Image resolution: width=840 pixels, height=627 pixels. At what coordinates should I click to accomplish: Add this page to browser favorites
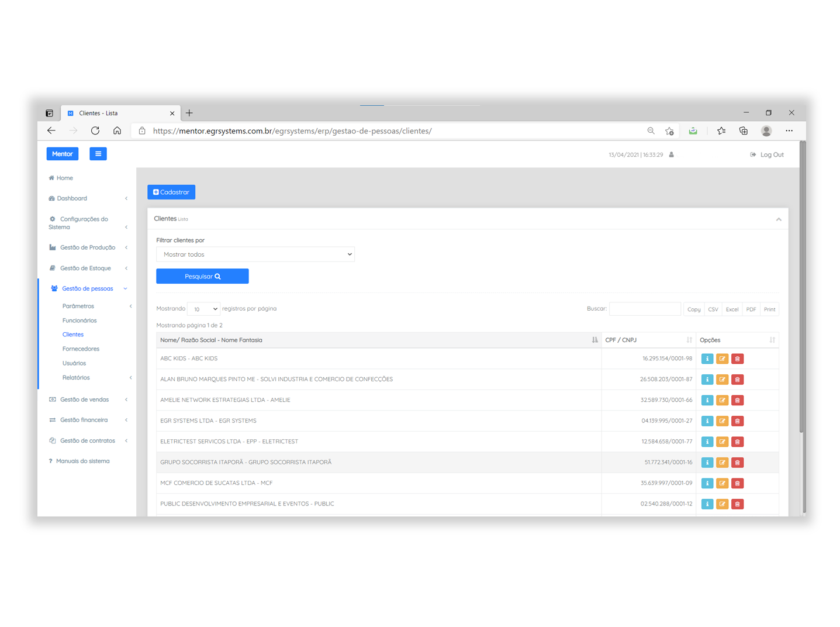pos(669,131)
